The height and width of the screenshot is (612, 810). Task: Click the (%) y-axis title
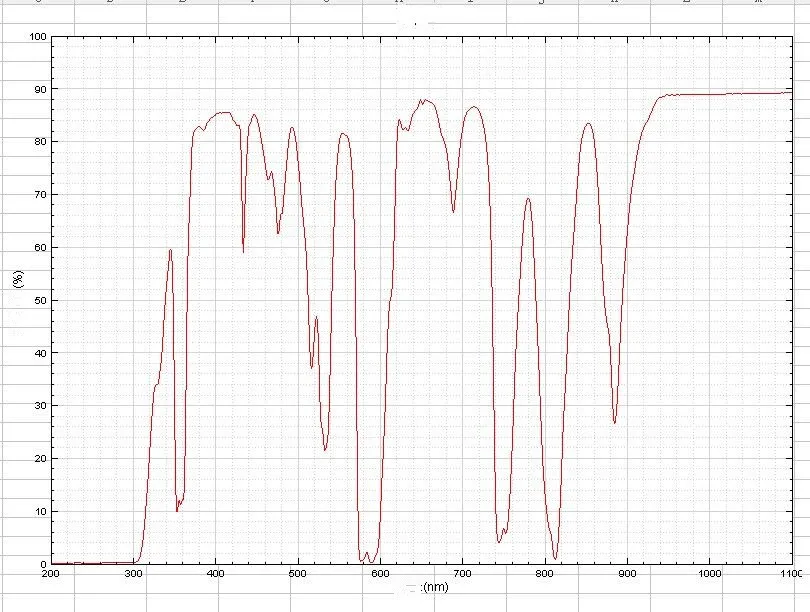point(18,277)
